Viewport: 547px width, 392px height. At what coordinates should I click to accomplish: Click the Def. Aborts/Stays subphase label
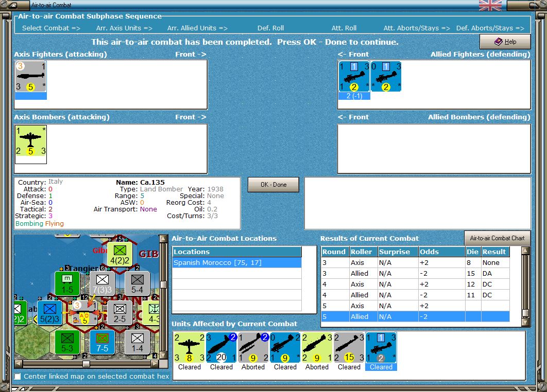coord(490,28)
